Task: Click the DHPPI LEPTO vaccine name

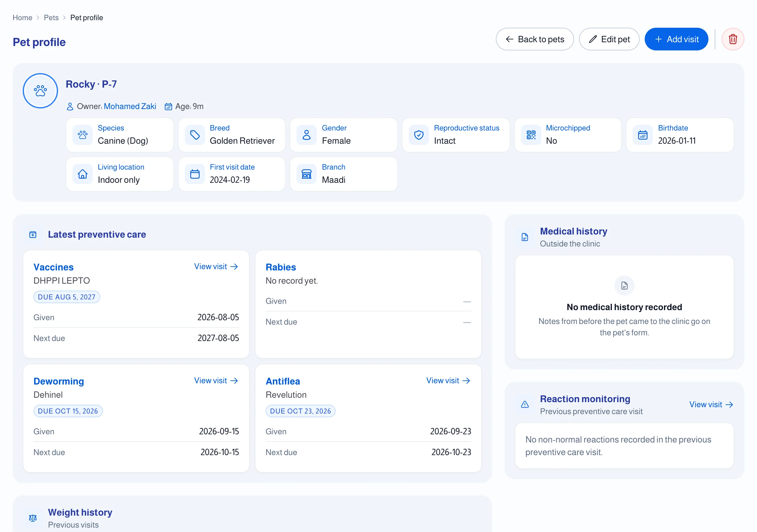Action: point(62,281)
